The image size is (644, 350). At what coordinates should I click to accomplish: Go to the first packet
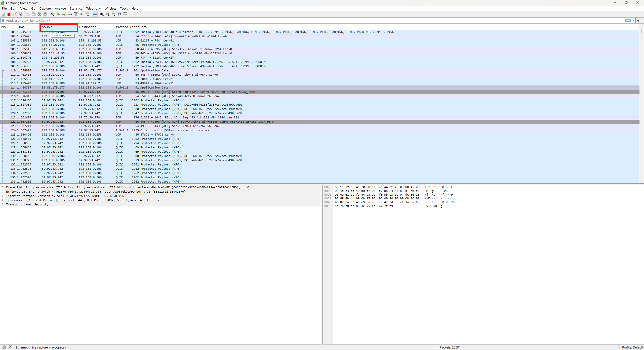point(76,14)
